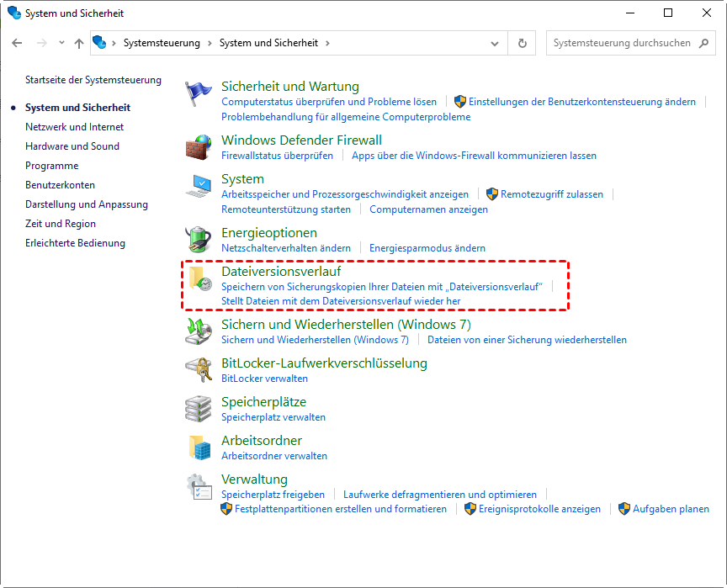727x588 pixels.
Task: Click the Sicherheit und Wartung flag icon
Action: [x=199, y=93]
